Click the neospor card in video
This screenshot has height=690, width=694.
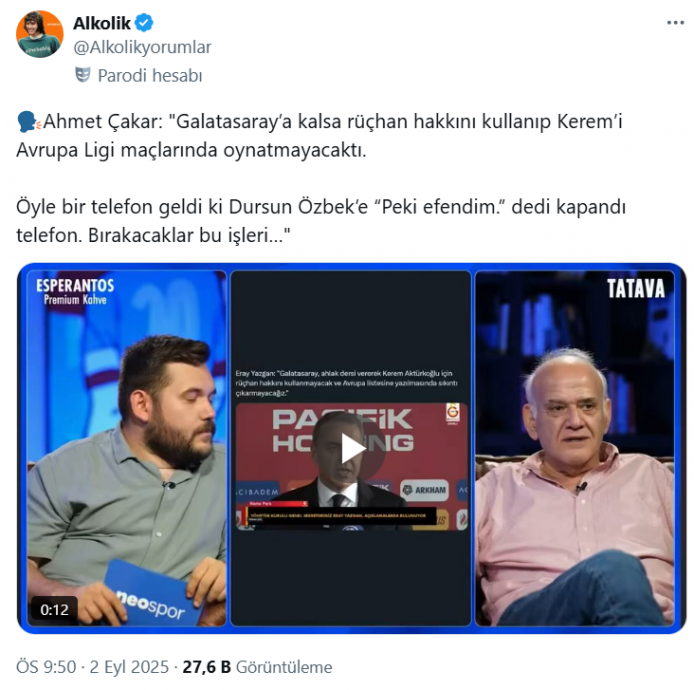click(x=149, y=591)
